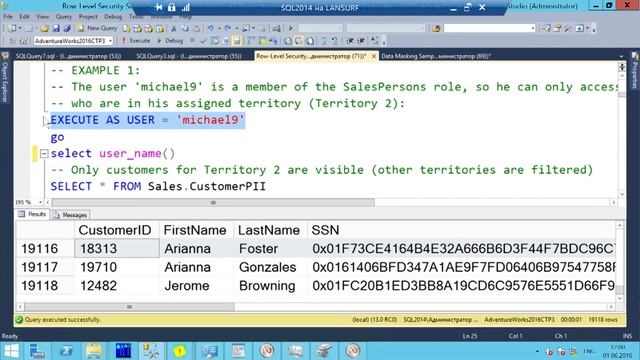Open SQL Server Management Studio taskbar icon
This screenshot has width=640, height=360.
click(151, 351)
